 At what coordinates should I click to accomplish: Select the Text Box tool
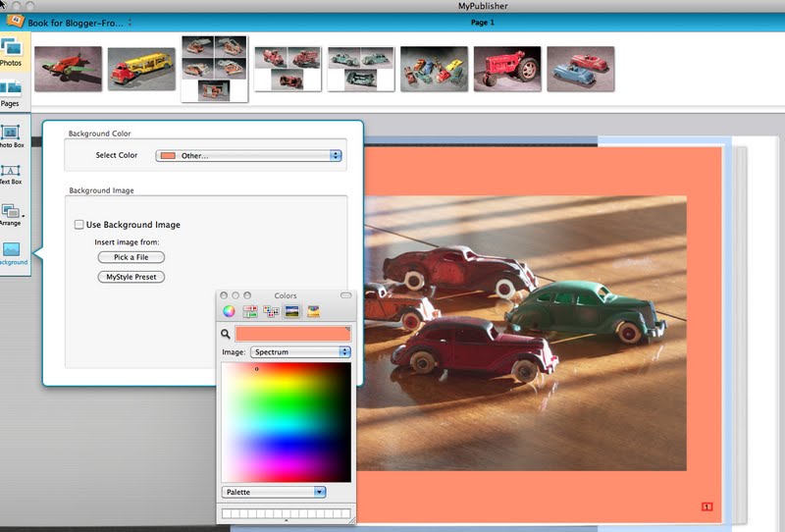(x=11, y=175)
